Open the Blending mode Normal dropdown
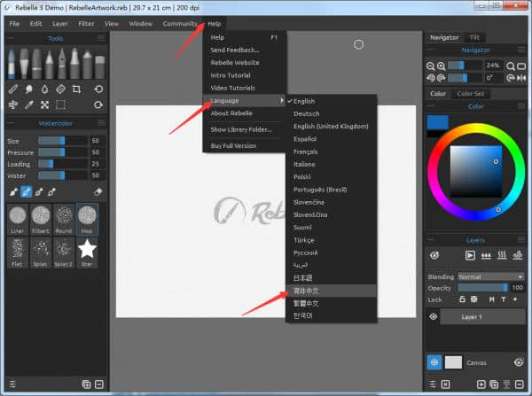The width and height of the screenshot is (532, 396). [483, 276]
